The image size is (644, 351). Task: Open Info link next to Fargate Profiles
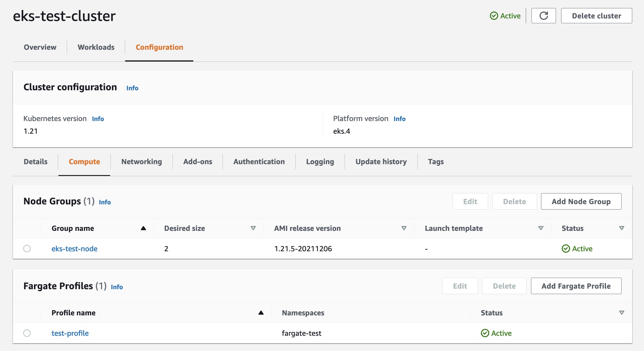coord(117,287)
